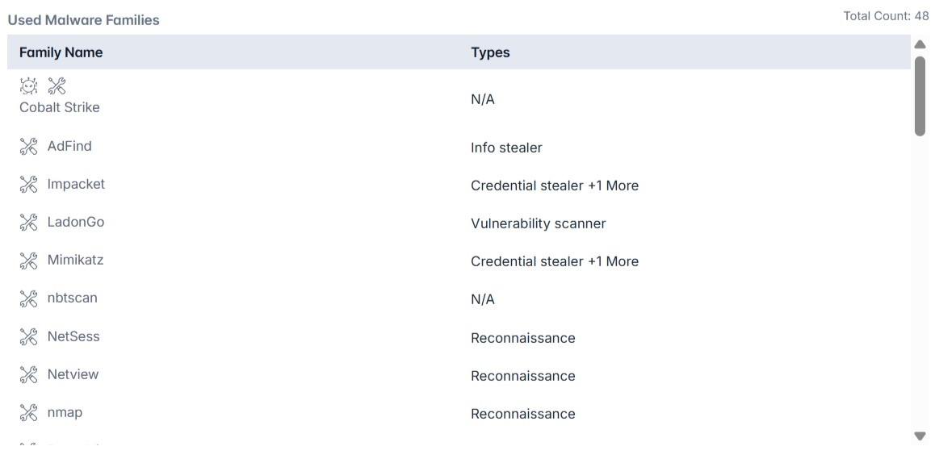
Task: Click the scroll down arrow
Action: click(x=920, y=436)
